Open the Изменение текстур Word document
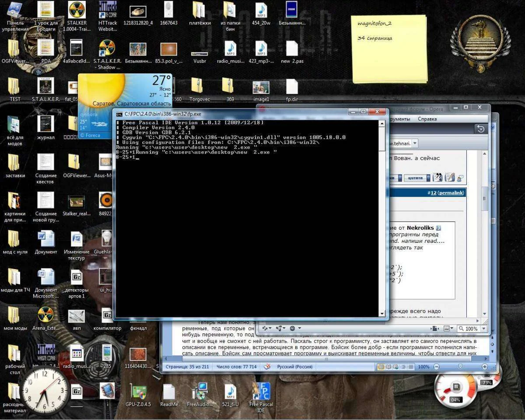This screenshot has height=420, width=525. coord(77,246)
